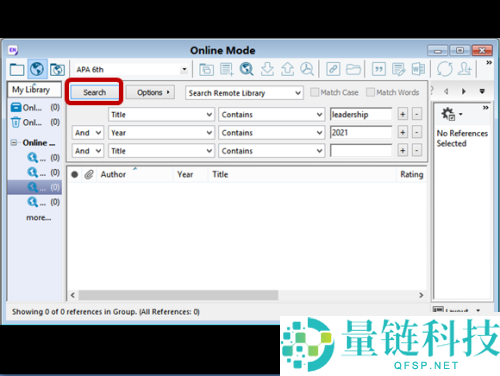Click Copy to Local Library toolbar icon
500x376 pixels.
pyautogui.click(x=207, y=69)
